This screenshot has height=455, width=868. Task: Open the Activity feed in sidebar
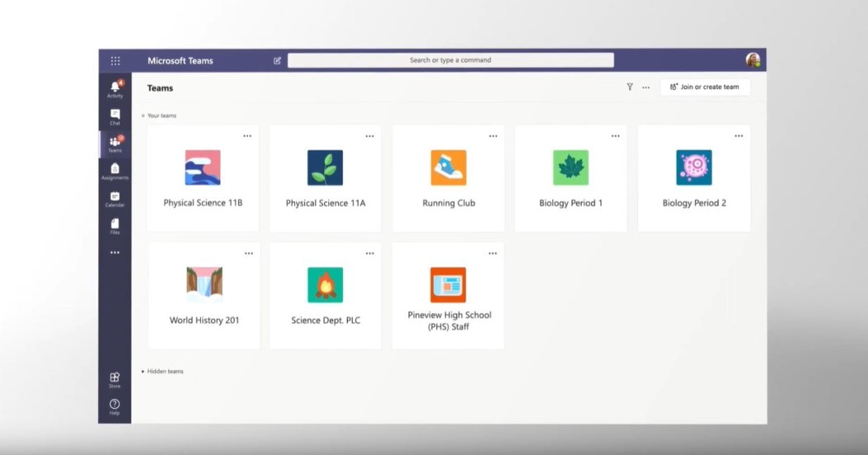click(x=115, y=88)
